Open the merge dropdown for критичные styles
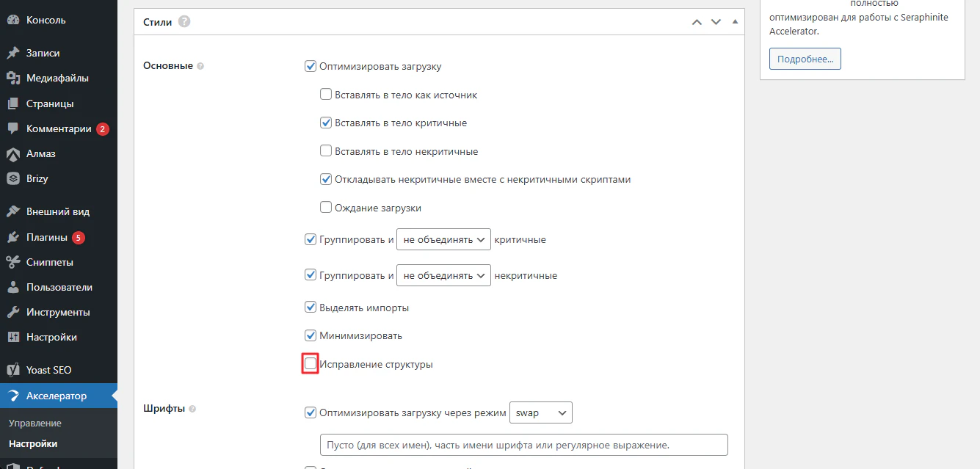The image size is (980, 469). coord(443,239)
